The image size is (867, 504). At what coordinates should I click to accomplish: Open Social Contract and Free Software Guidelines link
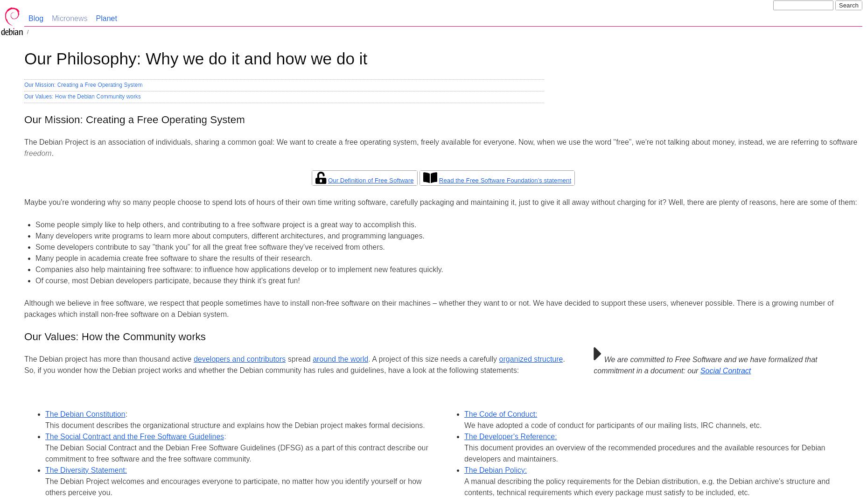(134, 437)
